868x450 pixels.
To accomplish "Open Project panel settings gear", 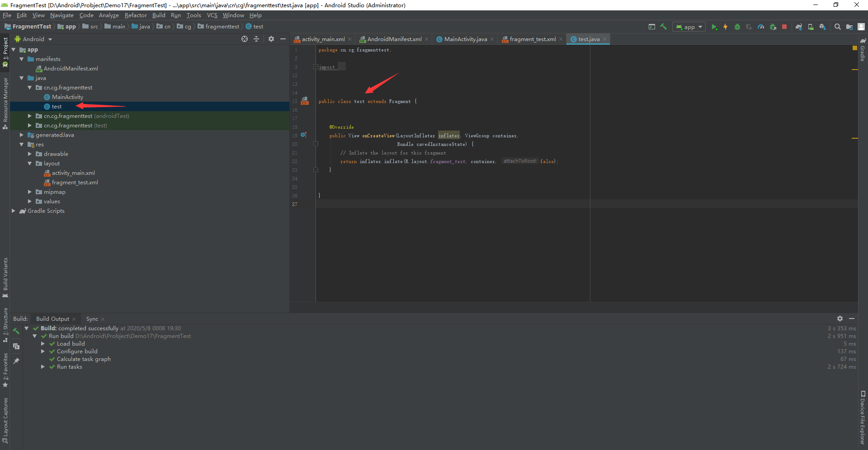I will tap(271, 39).
